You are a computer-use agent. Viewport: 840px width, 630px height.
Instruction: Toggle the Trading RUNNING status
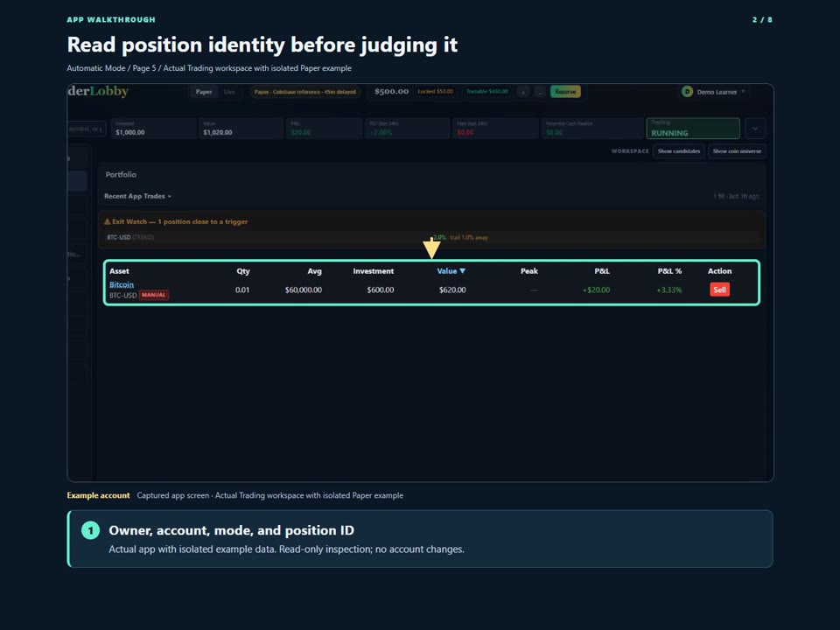tap(693, 128)
